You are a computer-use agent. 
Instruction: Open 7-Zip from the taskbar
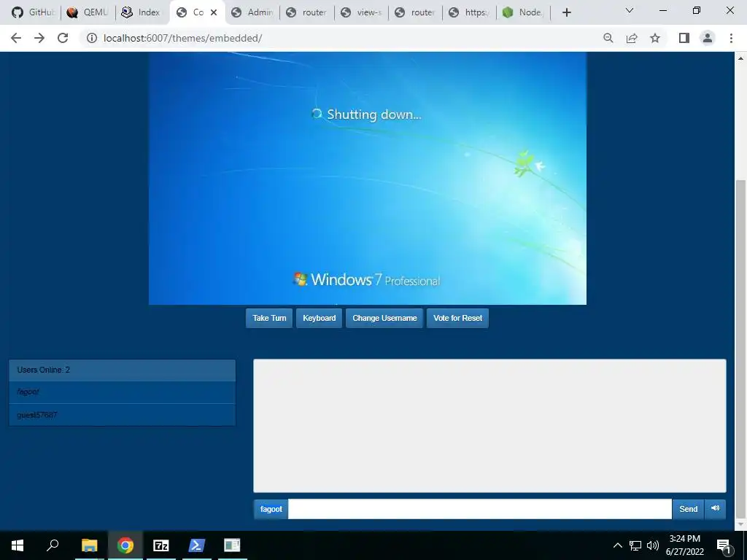[x=161, y=545]
